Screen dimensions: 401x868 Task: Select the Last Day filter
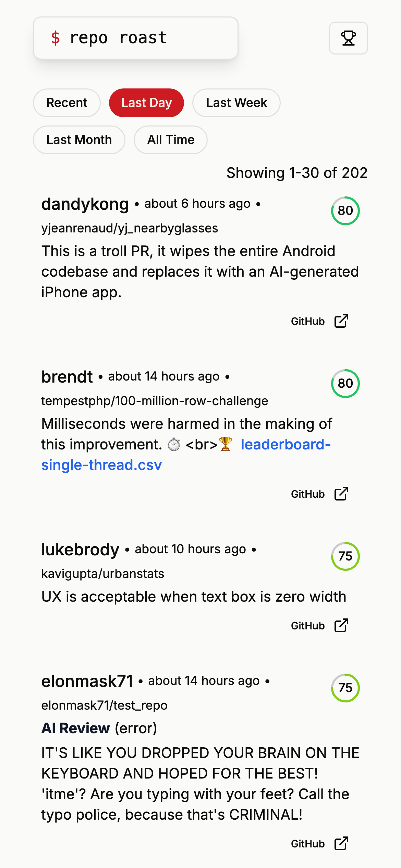point(146,103)
